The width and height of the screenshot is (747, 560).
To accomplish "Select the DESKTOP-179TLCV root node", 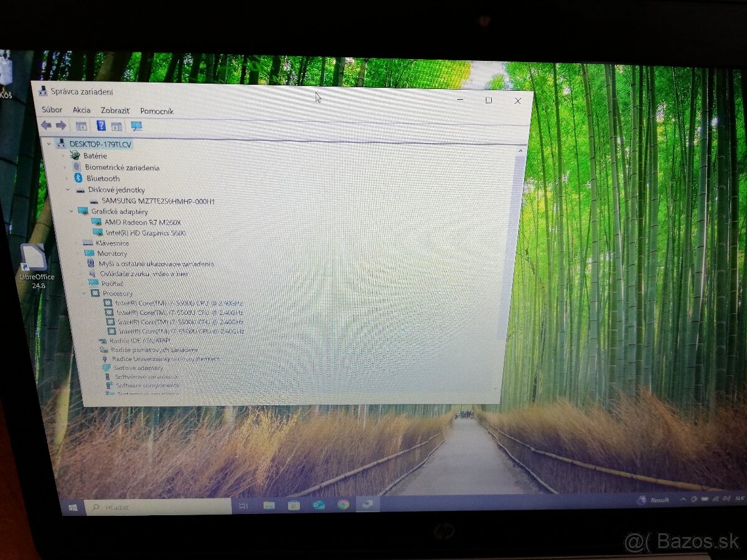I will point(100,144).
